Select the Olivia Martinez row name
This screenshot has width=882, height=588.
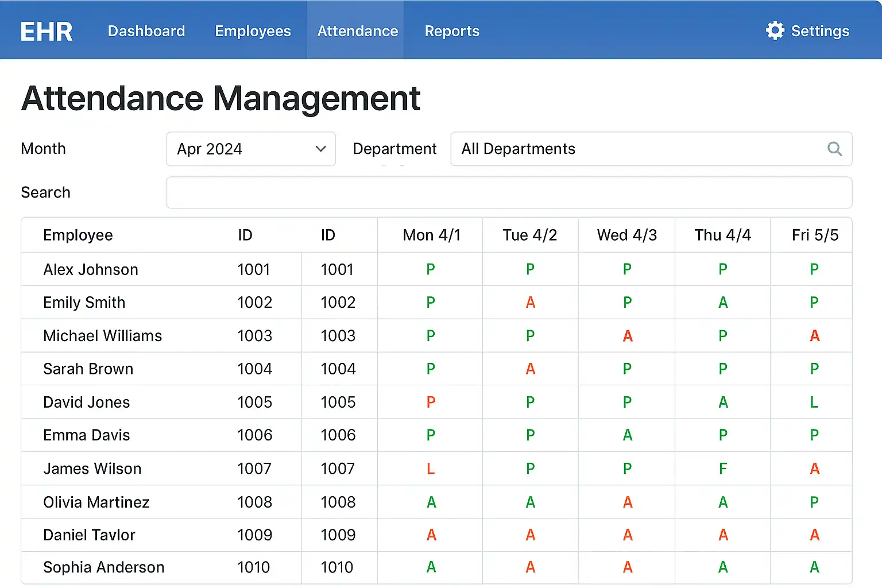[x=96, y=502]
